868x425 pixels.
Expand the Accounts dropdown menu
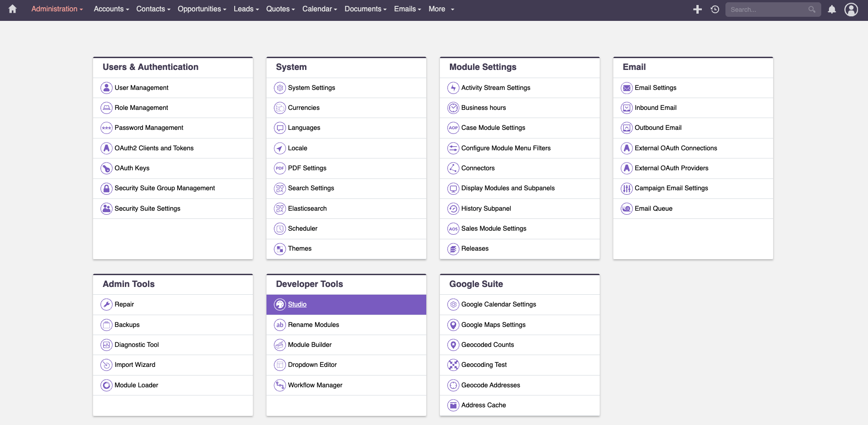[x=111, y=9]
